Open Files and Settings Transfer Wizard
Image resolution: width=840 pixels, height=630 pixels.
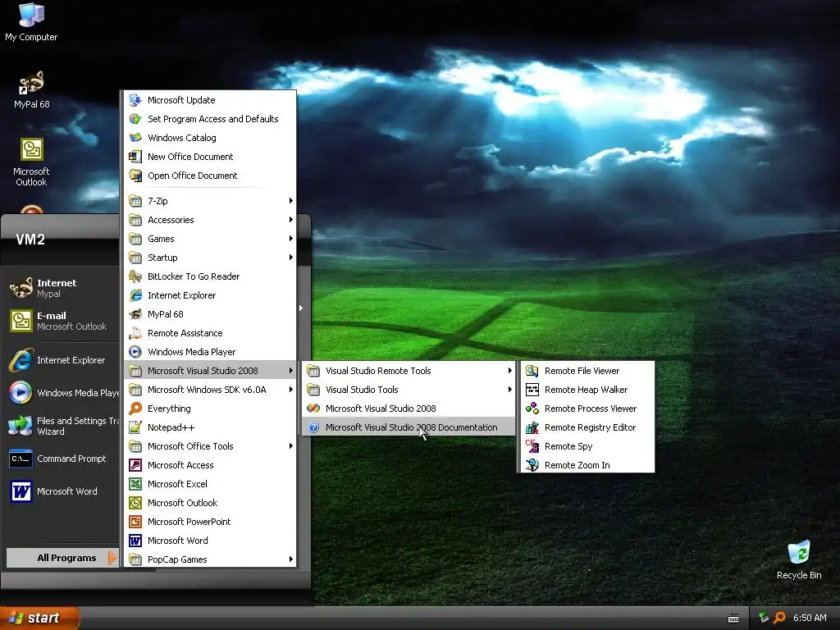click(x=62, y=426)
